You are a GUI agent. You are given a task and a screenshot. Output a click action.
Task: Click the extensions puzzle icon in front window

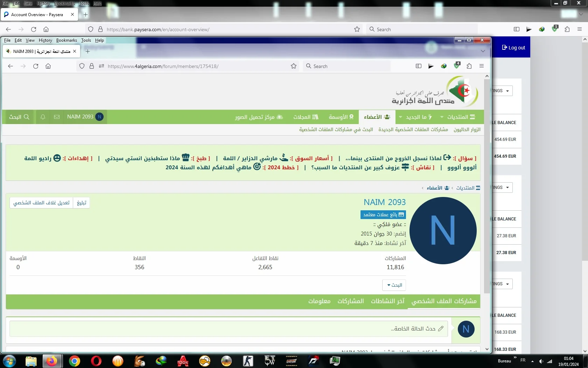coord(469,66)
